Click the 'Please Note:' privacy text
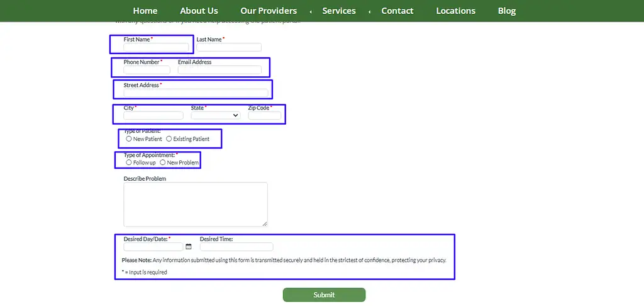The image size is (644, 306). (284, 260)
